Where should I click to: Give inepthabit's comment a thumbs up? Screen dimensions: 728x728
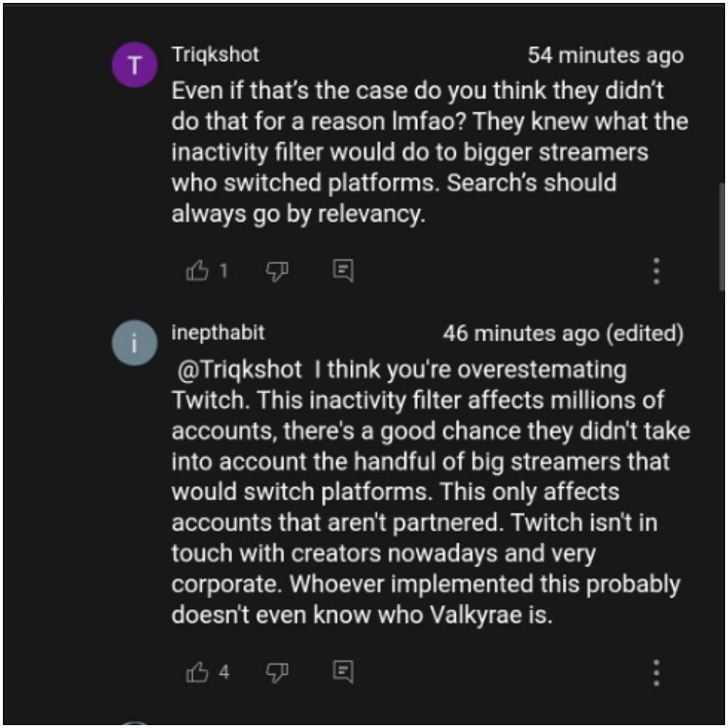[197, 672]
